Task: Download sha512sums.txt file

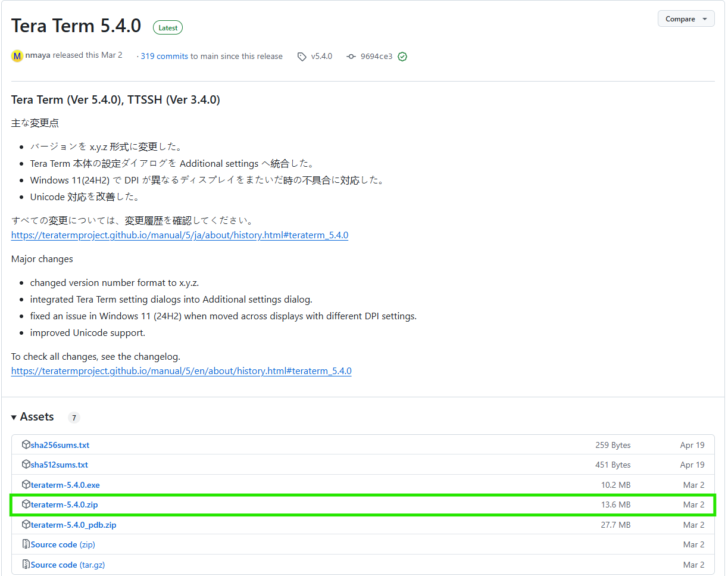Action: click(x=60, y=465)
